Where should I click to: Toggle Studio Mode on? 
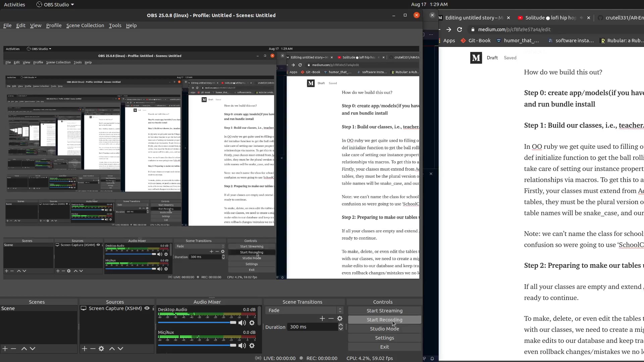pyautogui.click(x=384, y=329)
